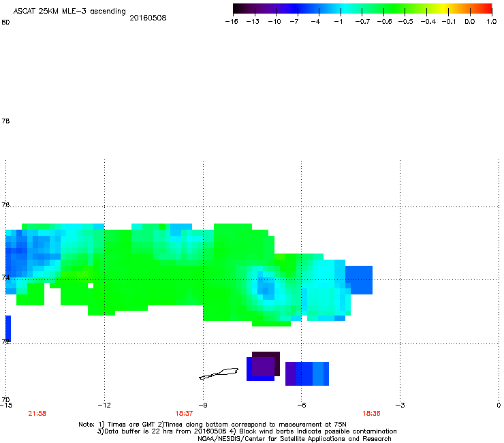Viewport: 504px width, 443px height.
Task: Click the color bar label "0.0"
Action: tap(470, 22)
